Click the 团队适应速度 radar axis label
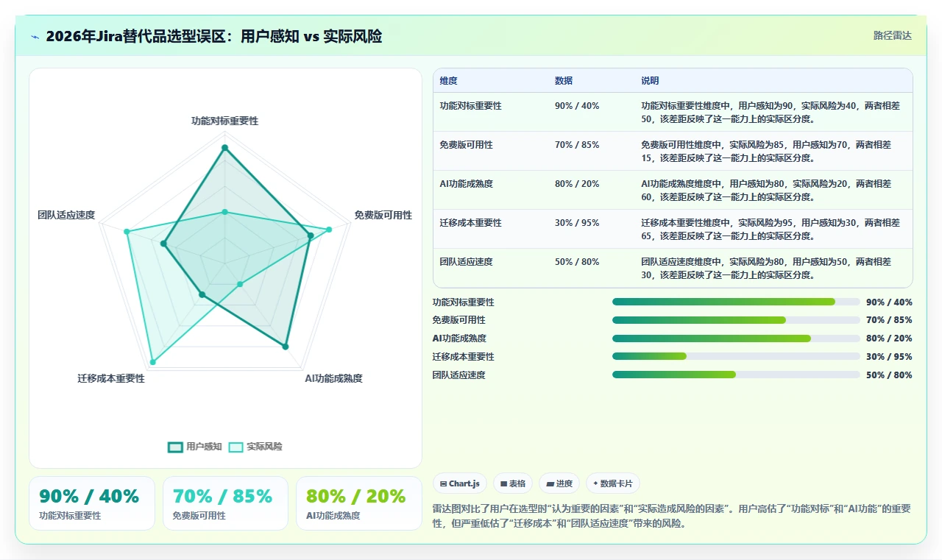The width and height of the screenshot is (942, 560). 66,215
